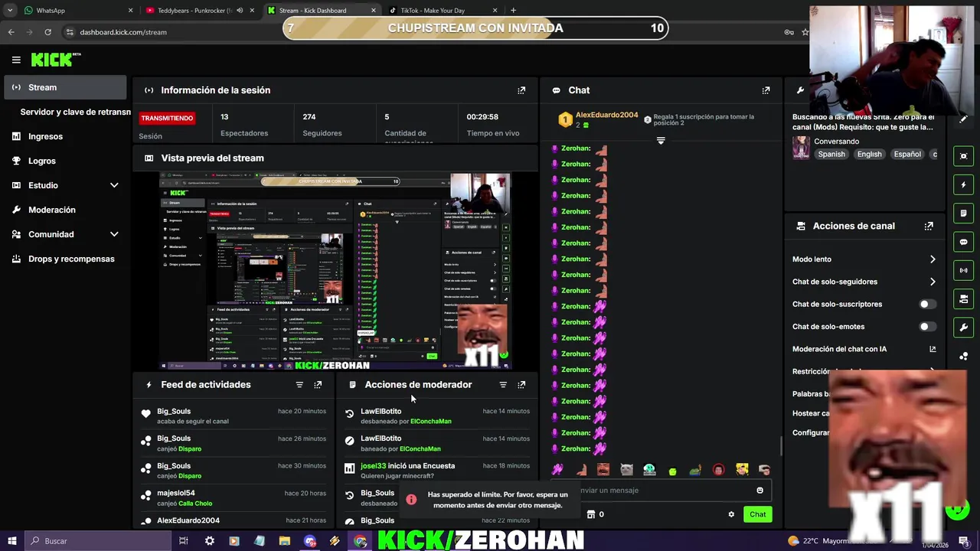
Task: Reload the dashboard page
Action: 47,32
